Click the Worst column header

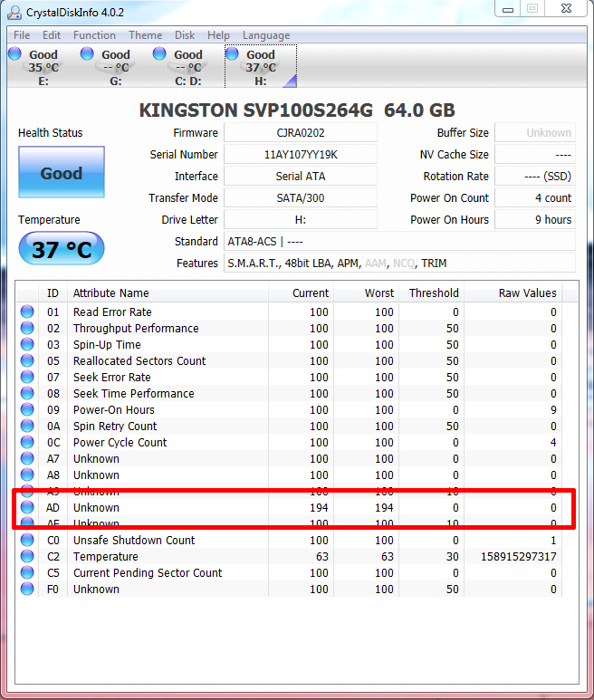pos(367,292)
